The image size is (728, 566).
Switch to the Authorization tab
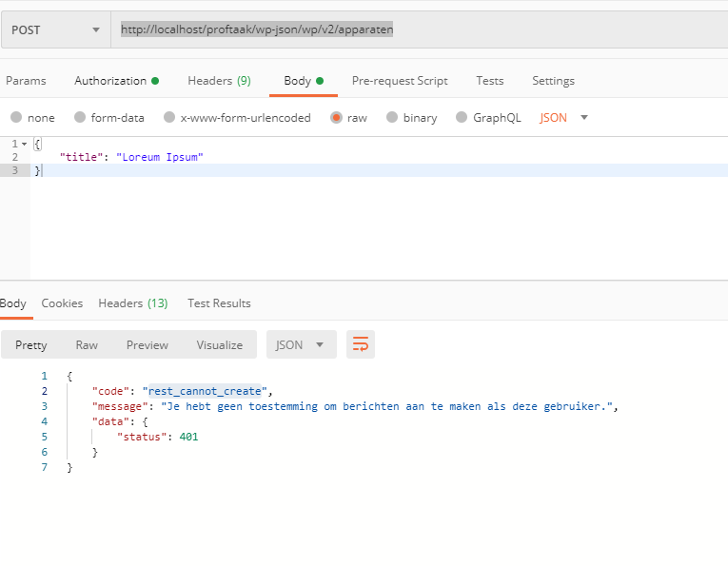click(116, 81)
